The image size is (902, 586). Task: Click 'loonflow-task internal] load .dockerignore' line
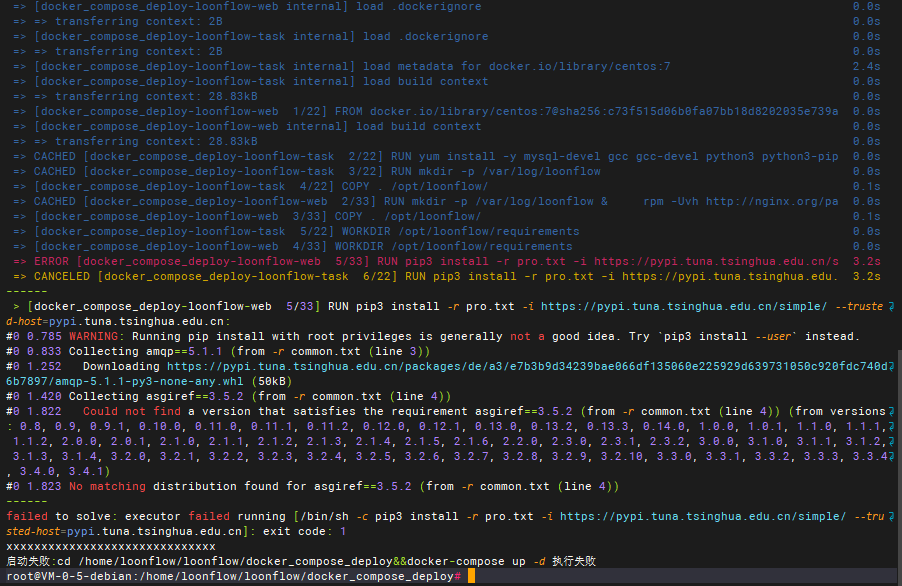point(446,37)
